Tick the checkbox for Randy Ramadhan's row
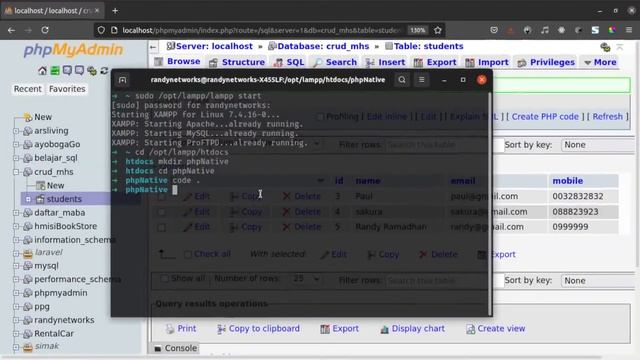640x360 pixels. [x=162, y=227]
